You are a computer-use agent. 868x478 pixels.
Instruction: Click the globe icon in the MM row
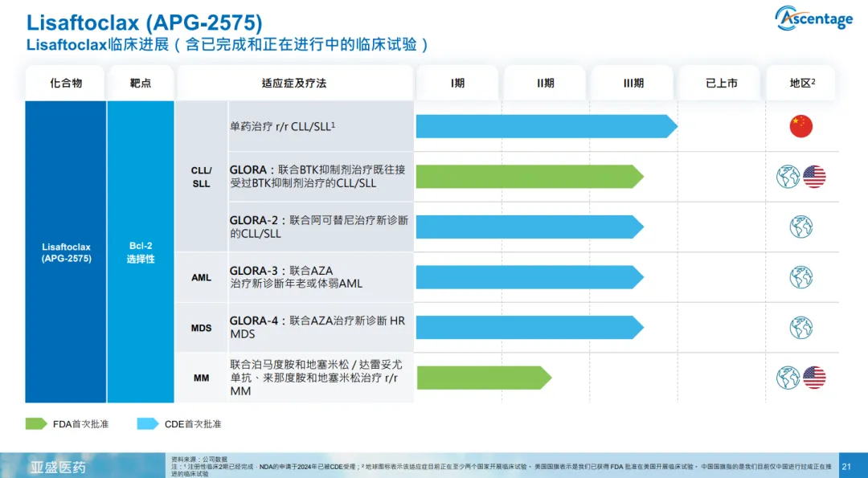pyautogui.click(x=788, y=378)
